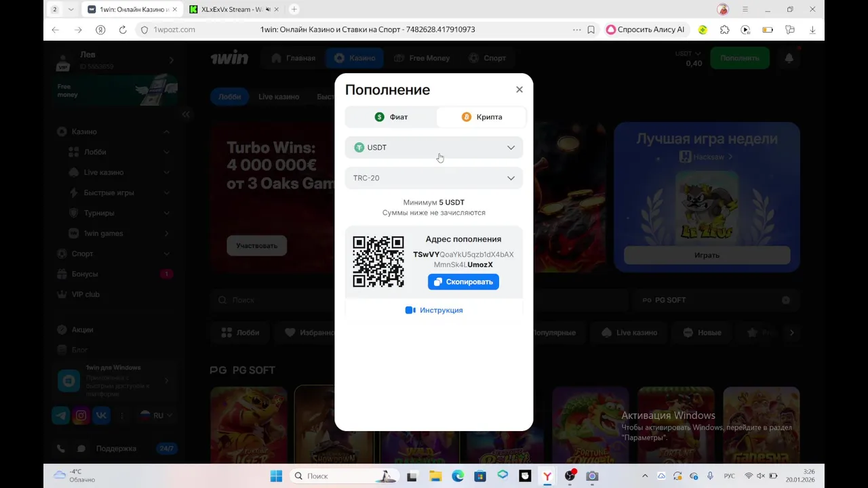Click the green Пополнить header button
The width and height of the screenshot is (868, 488).
(740, 58)
